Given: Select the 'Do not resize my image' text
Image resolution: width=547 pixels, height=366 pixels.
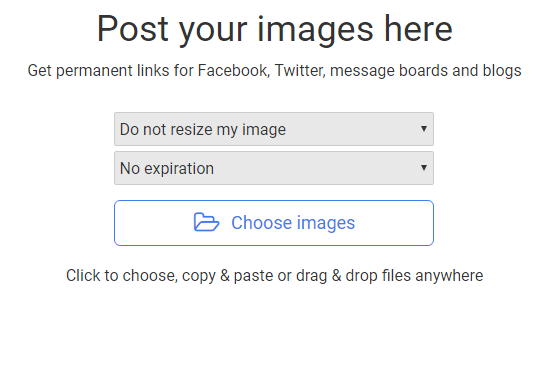Looking at the screenshot, I should (x=203, y=129).
